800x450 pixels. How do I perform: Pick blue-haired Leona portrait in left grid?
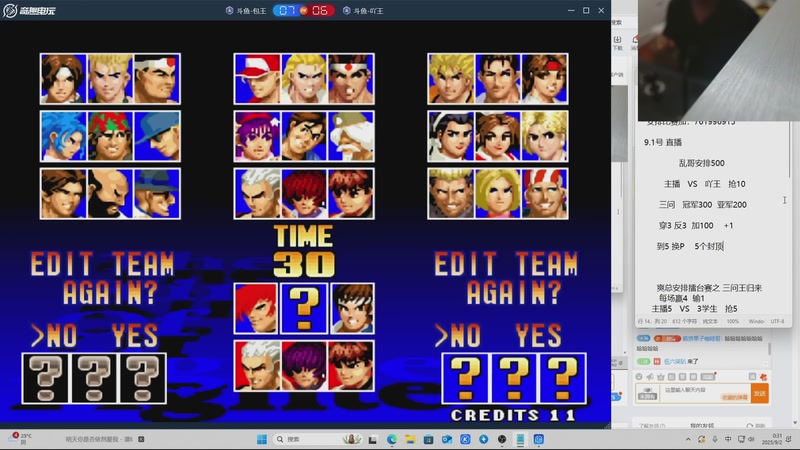63,136
